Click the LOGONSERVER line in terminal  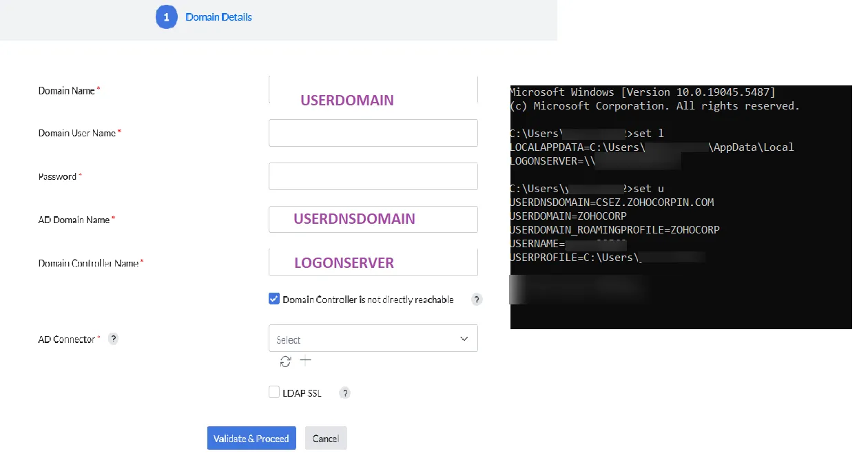(595, 161)
